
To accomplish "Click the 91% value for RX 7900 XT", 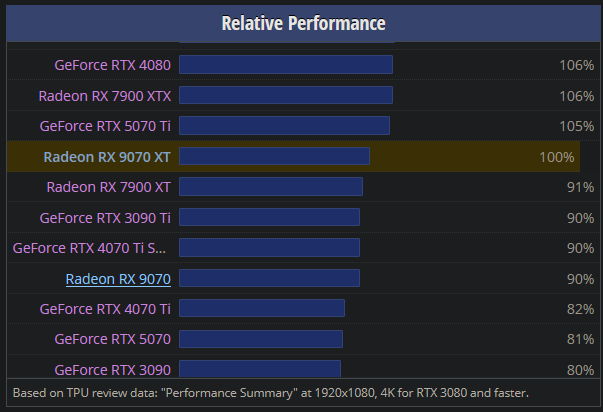I will point(581,187).
